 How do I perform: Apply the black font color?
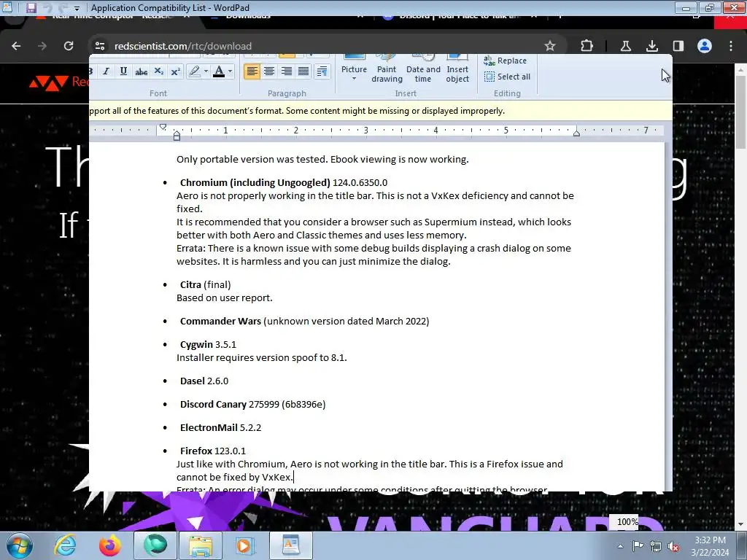click(x=219, y=71)
